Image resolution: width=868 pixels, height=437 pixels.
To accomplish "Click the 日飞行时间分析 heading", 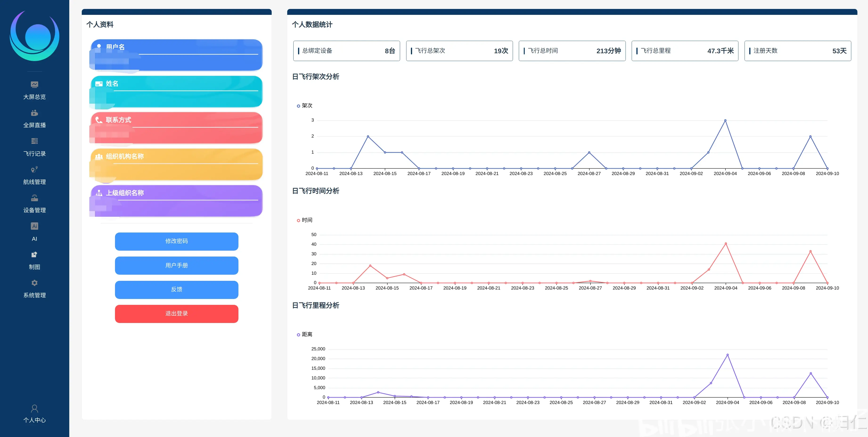I will 315,191.
